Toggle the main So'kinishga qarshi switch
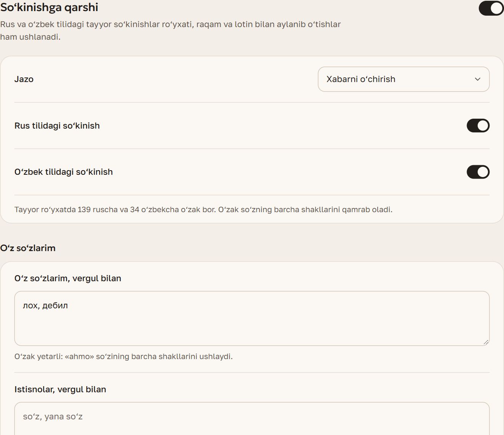The image size is (504, 435). (x=491, y=8)
